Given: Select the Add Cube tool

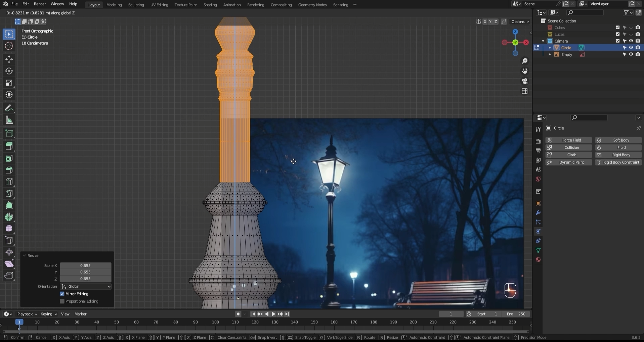Looking at the screenshot, I should click(x=9, y=133).
